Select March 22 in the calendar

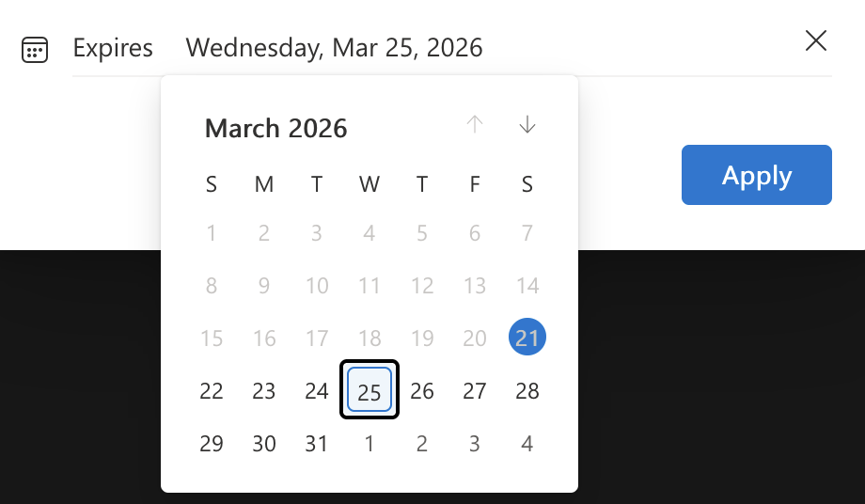pos(212,390)
